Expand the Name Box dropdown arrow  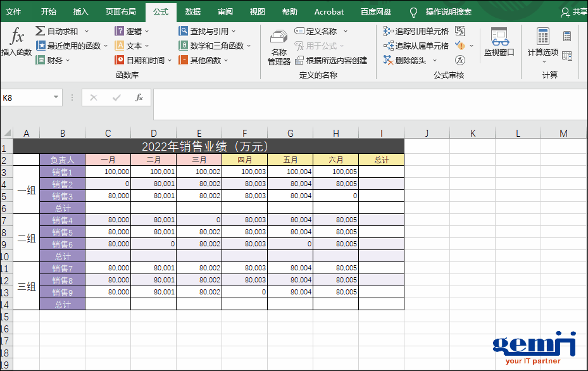(56, 97)
